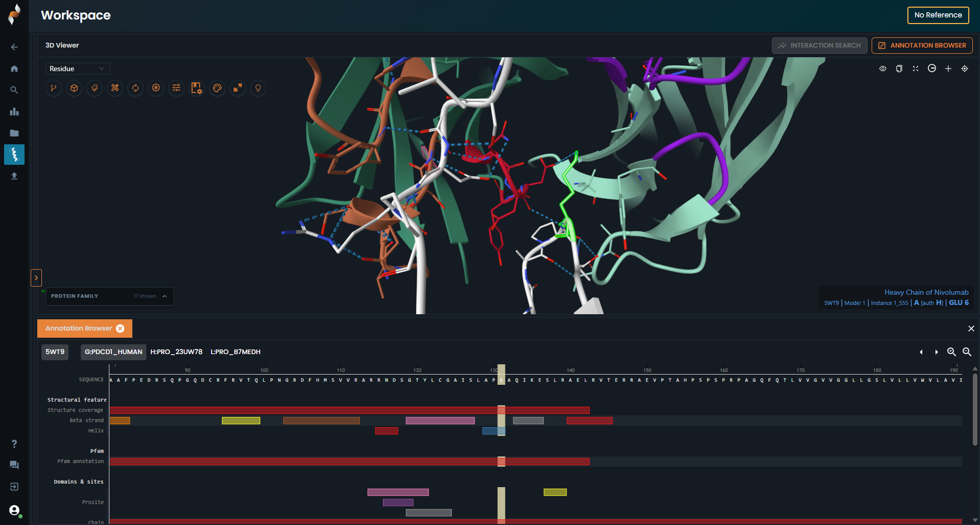Screen dimensions: 980x525
Task: Zoom out on the sequence track
Action: click(x=967, y=352)
